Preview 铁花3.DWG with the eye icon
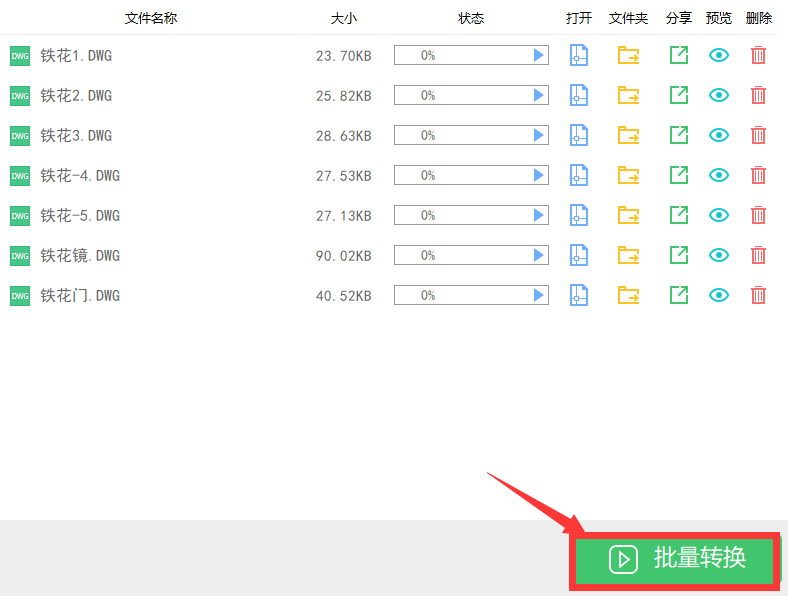Image resolution: width=788 pixels, height=596 pixels. pos(719,135)
